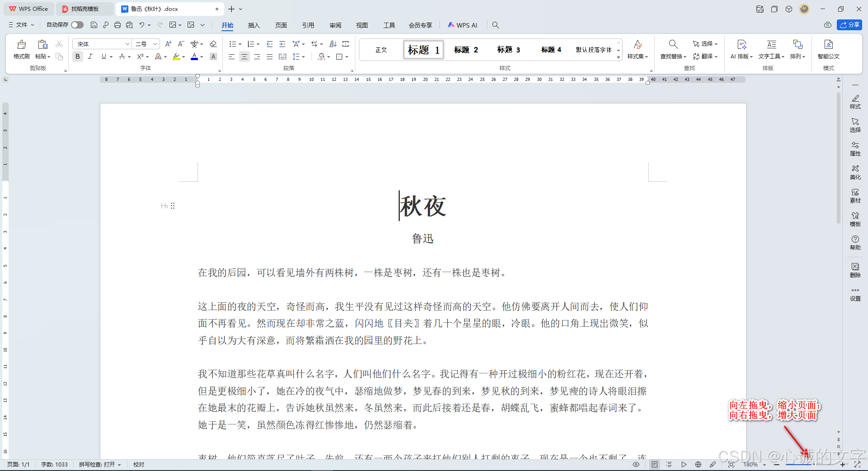Click the Paste (粘贴) clipboard icon
Image resolution: width=868 pixels, height=471 pixels.
coord(42,44)
